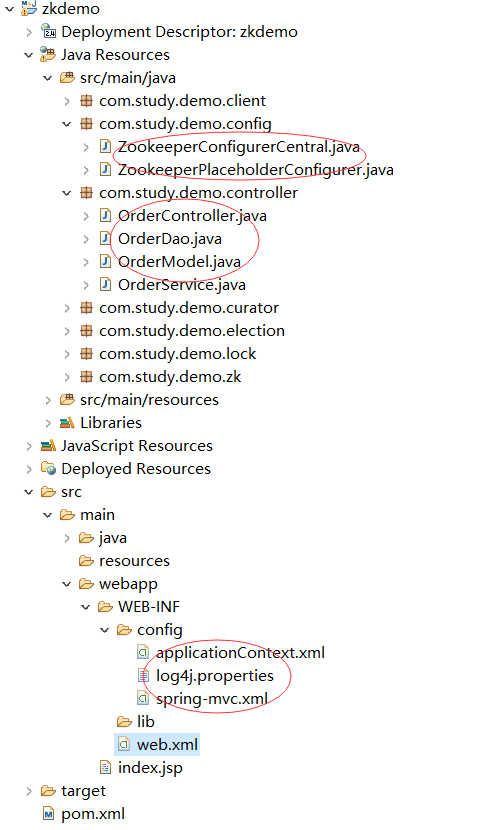Click the JavaScript Resources icon
This screenshot has width=489, height=830.
pyautogui.click(x=48, y=446)
